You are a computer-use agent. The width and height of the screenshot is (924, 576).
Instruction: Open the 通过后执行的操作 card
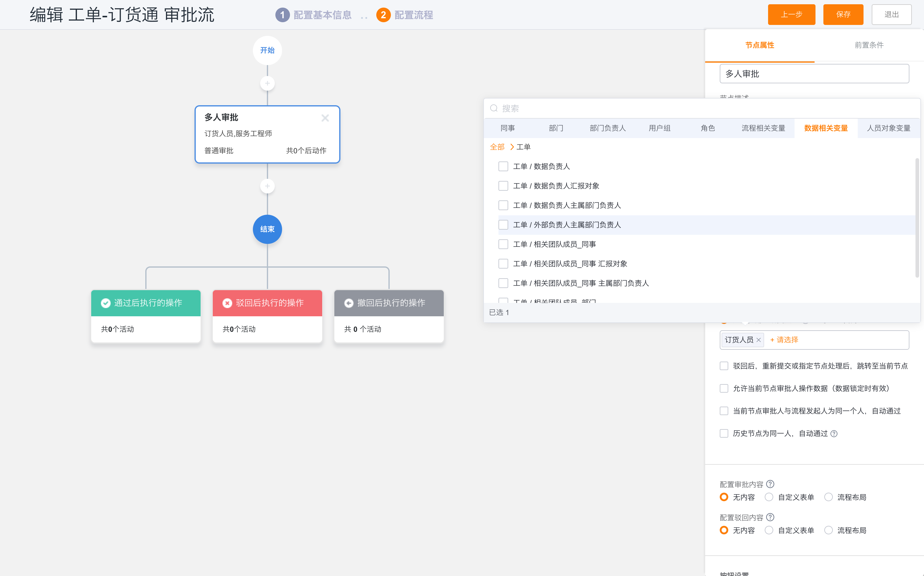pyautogui.click(x=146, y=317)
